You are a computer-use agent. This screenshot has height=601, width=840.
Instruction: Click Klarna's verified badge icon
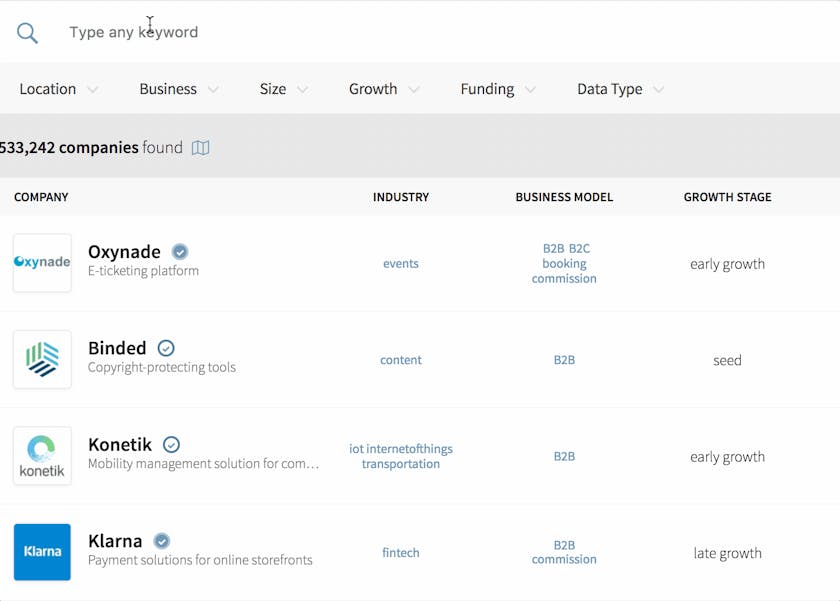click(161, 541)
